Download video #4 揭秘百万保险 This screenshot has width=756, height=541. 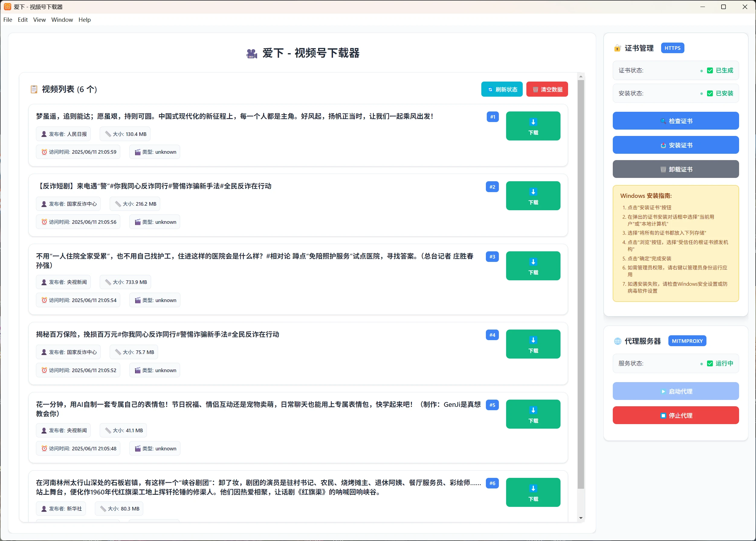[x=533, y=344]
